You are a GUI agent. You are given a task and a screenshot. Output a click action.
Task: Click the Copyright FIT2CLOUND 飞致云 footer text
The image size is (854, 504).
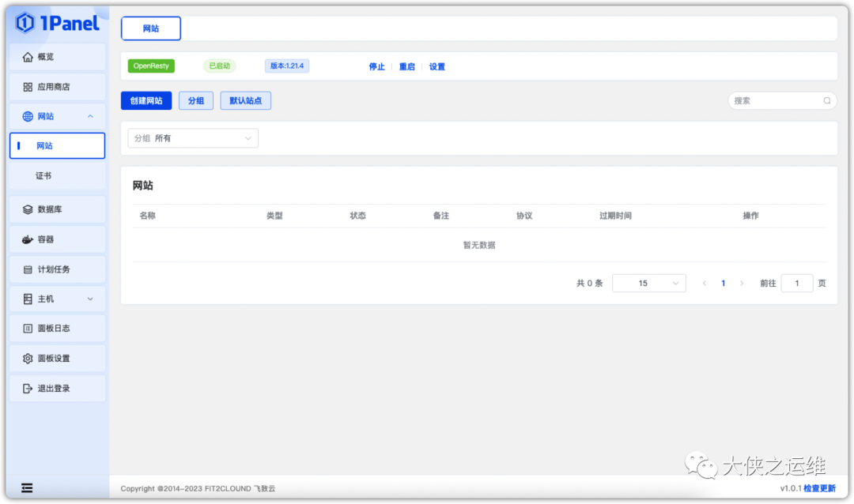pos(198,489)
